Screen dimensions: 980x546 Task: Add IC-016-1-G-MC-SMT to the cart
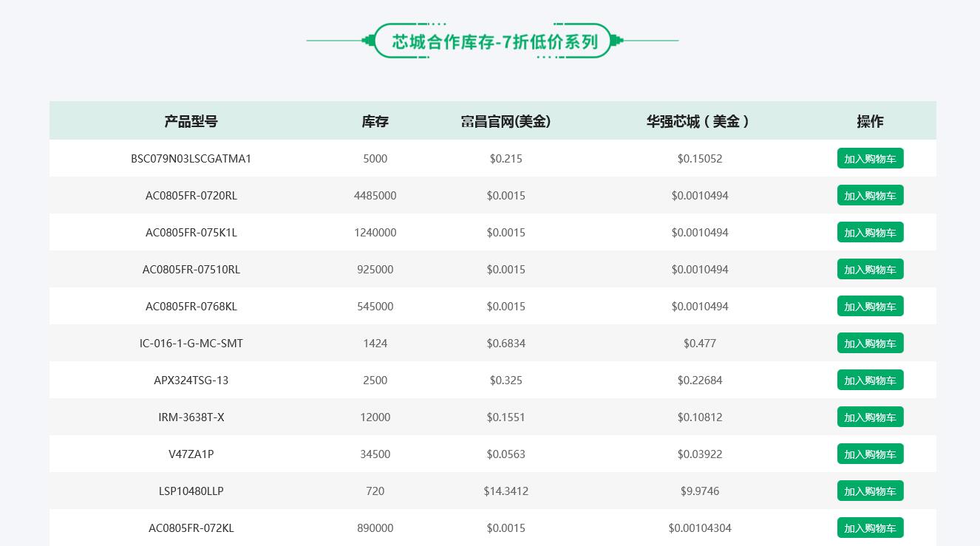(x=870, y=343)
